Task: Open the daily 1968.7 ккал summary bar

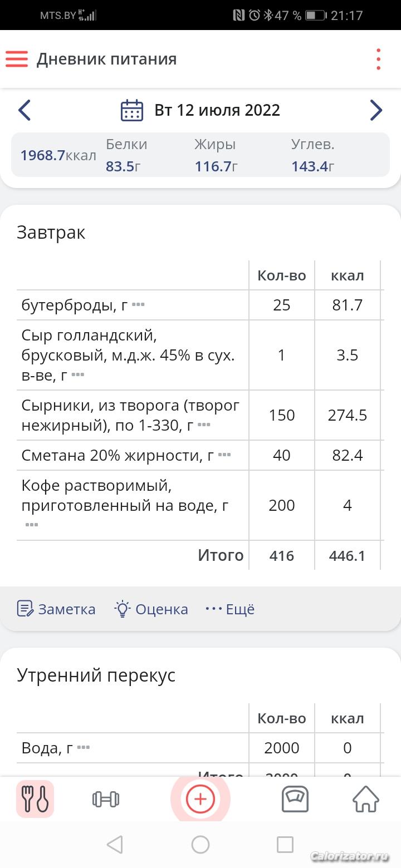Action: (x=200, y=155)
